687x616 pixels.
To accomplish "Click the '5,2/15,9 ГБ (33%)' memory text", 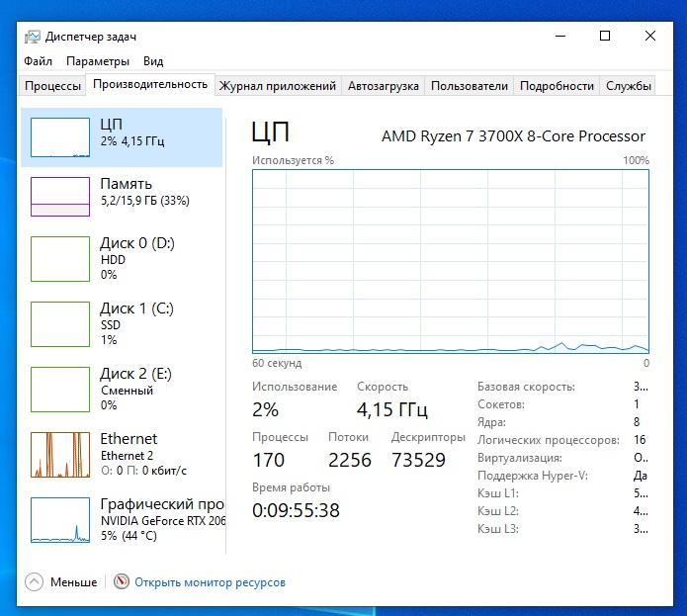I will click(x=145, y=201).
